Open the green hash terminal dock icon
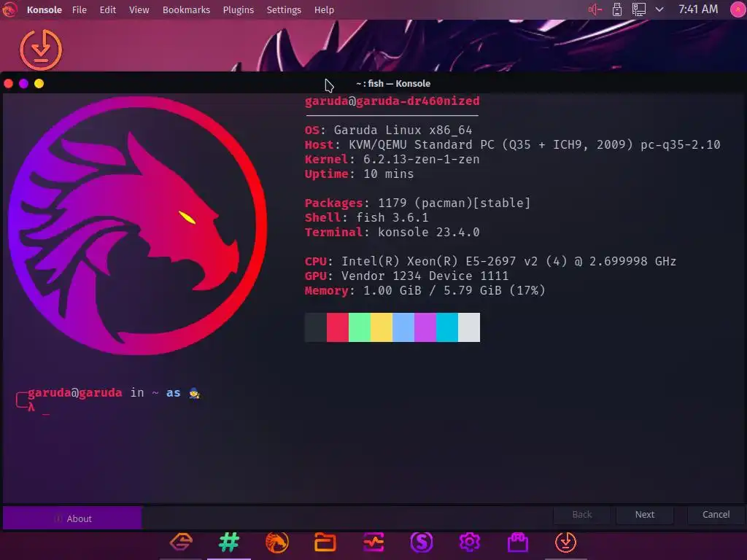 (x=229, y=542)
